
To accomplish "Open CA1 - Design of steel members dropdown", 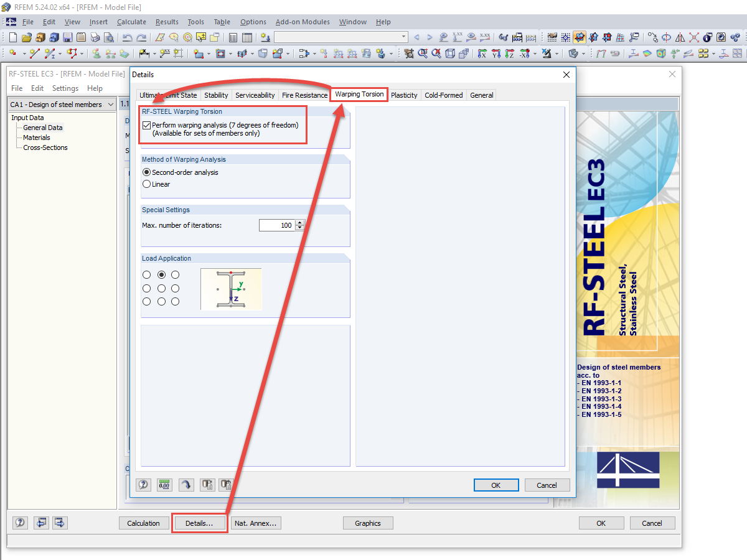I will pos(62,105).
